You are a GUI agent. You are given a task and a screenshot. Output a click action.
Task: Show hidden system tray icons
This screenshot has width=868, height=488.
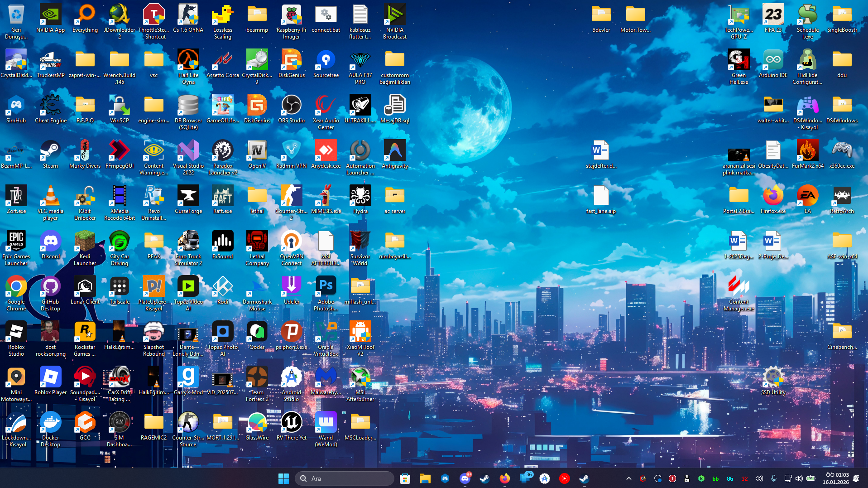tap(629, 478)
